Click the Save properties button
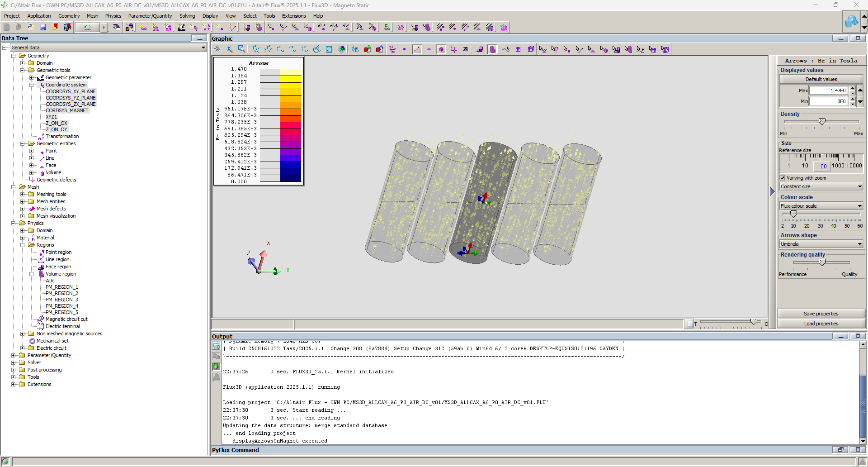Screen dimensions: 868x467 [x=821, y=314]
